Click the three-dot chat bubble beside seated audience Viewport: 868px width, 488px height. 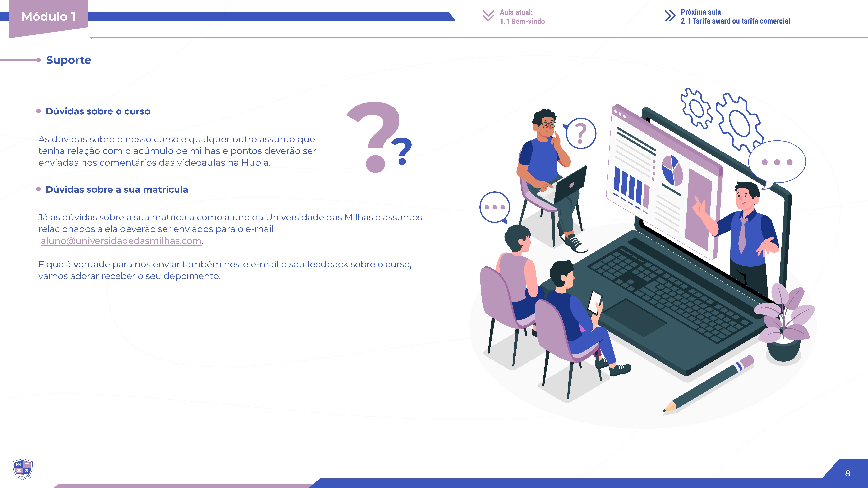click(495, 207)
